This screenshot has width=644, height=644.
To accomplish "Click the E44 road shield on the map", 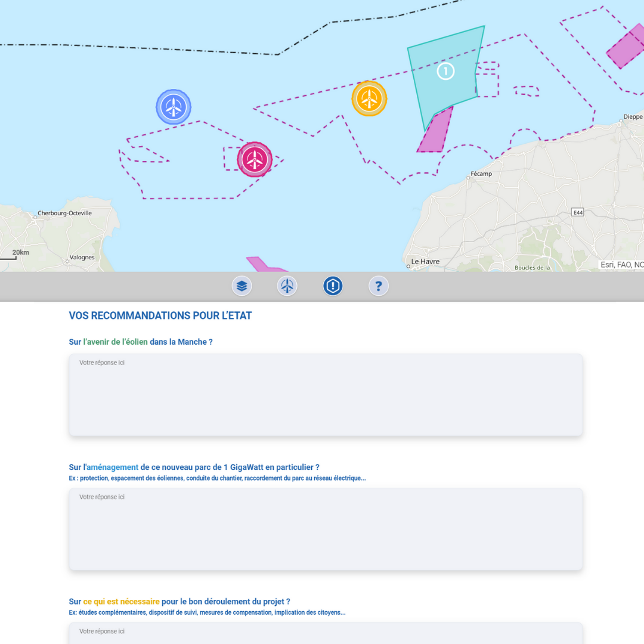I will click(x=577, y=212).
